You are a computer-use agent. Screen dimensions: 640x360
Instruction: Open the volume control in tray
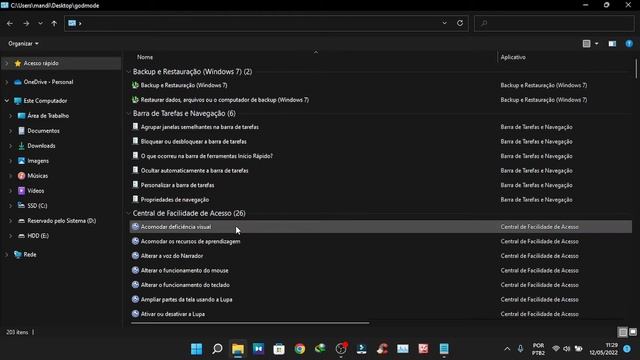point(567,349)
